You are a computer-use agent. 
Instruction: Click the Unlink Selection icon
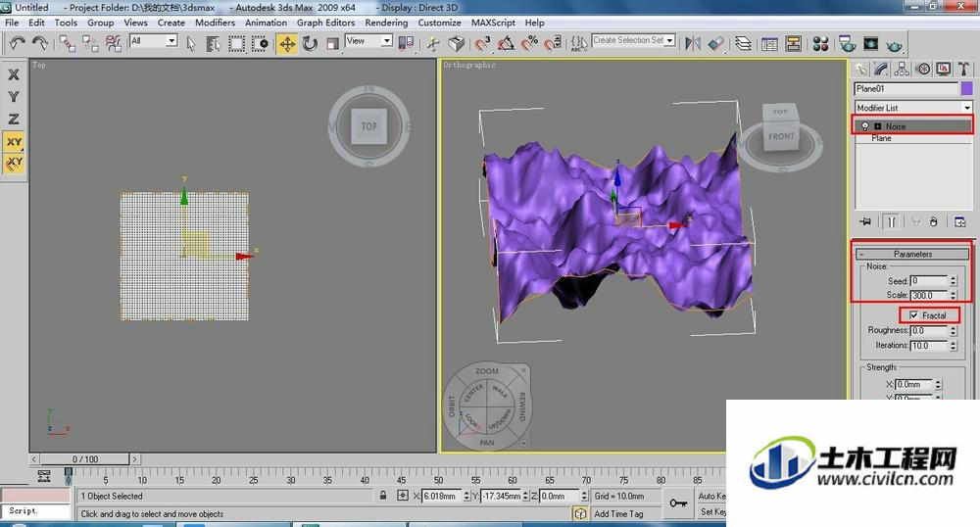tap(90, 43)
